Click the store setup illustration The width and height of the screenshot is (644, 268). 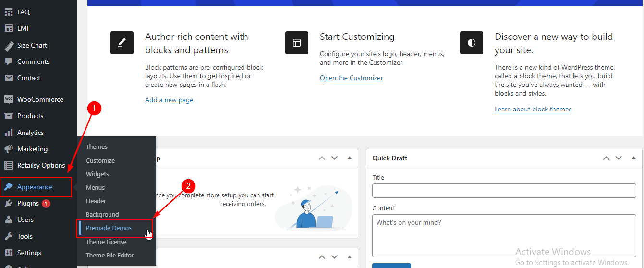pyautogui.click(x=313, y=207)
